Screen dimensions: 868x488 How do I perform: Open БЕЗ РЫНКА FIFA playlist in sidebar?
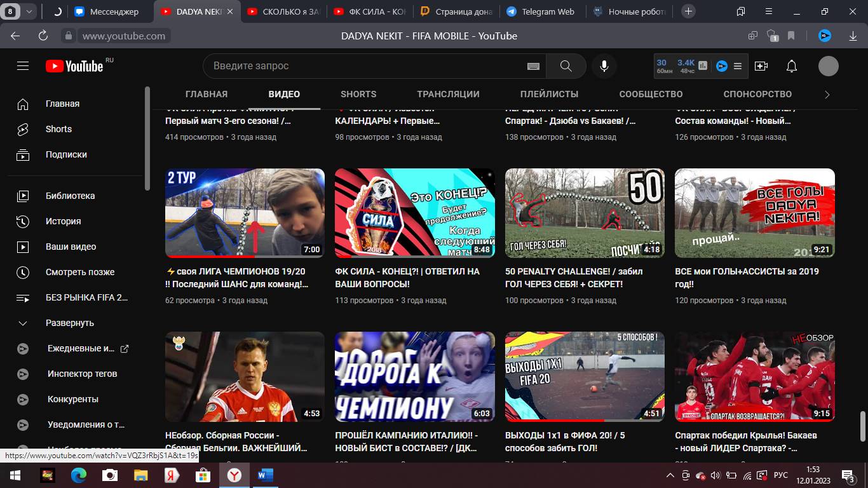75,297
